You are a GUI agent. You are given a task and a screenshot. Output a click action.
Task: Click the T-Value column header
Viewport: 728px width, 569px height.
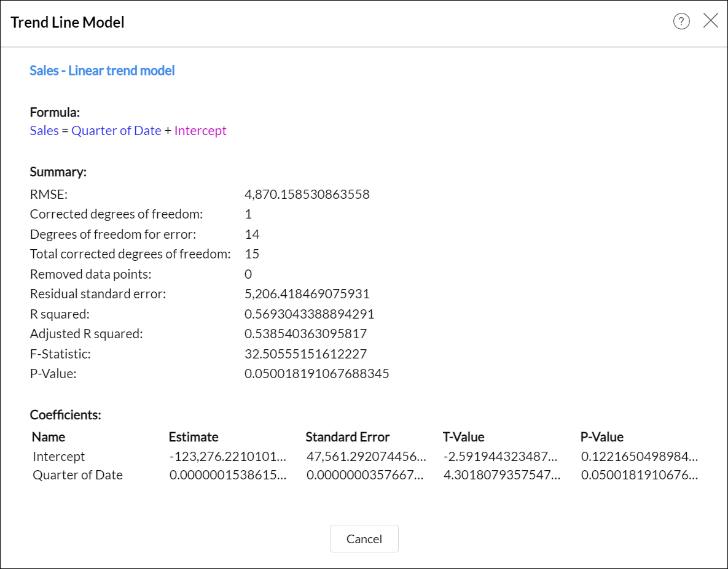point(463,437)
